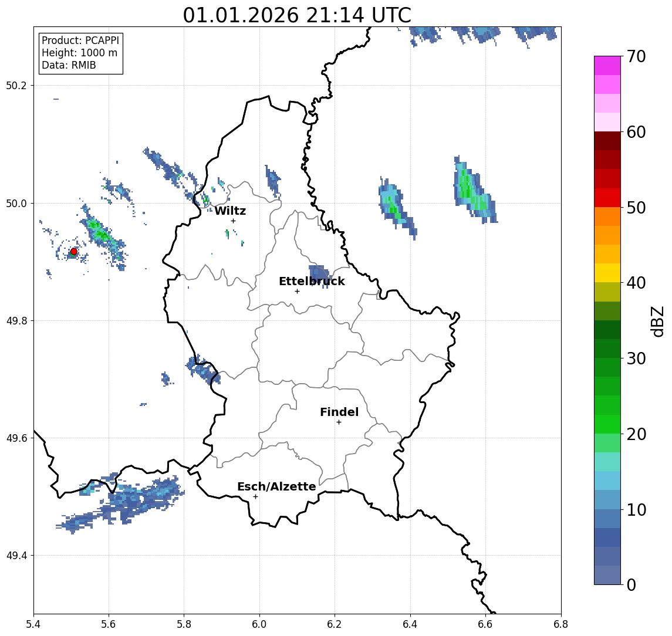The width and height of the screenshot is (672, 636).
Task: Click the longitude axis label 6.2
Action: (x=335, y=624)
